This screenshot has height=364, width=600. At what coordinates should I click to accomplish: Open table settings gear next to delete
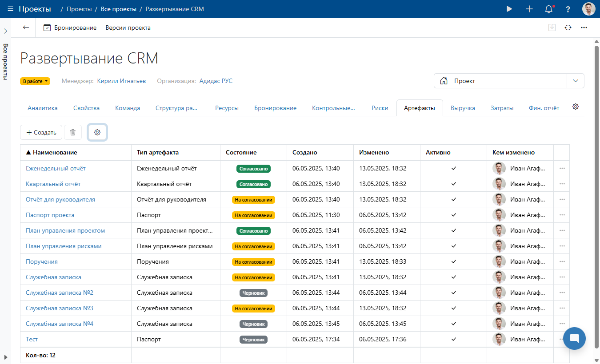[97, 132]
